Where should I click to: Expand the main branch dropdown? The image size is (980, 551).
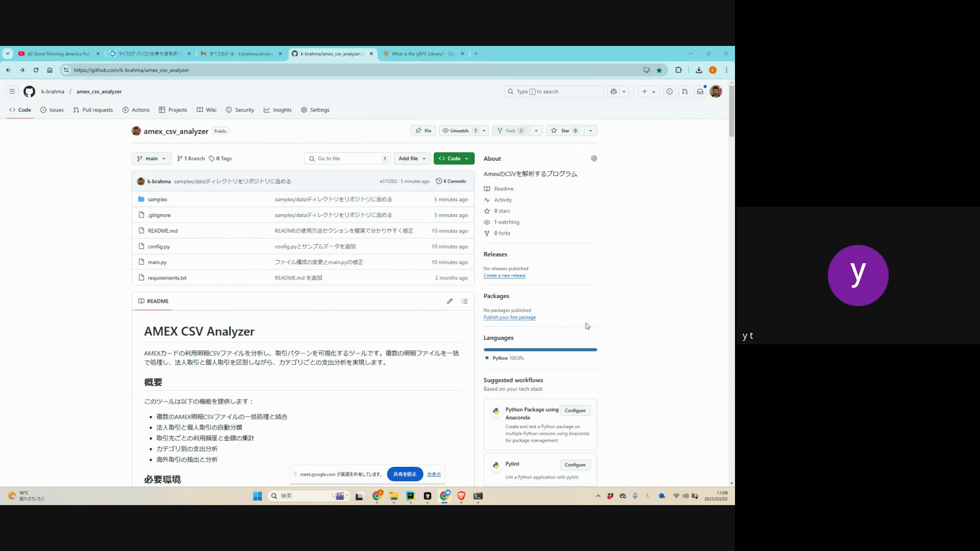(x=152, y=159)
